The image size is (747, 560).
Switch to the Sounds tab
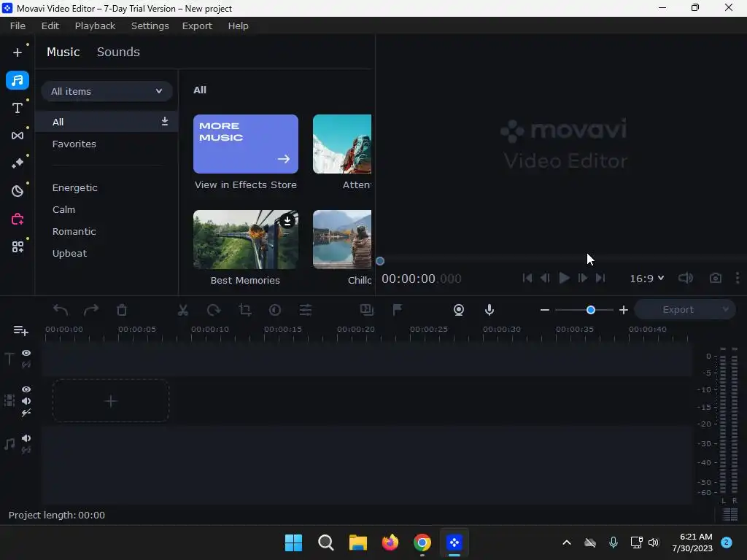point(118,52)
